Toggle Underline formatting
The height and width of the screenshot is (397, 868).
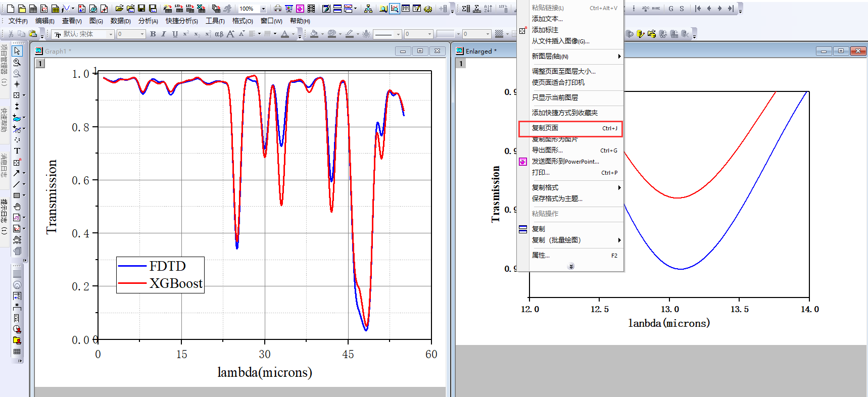click(175, 34)
